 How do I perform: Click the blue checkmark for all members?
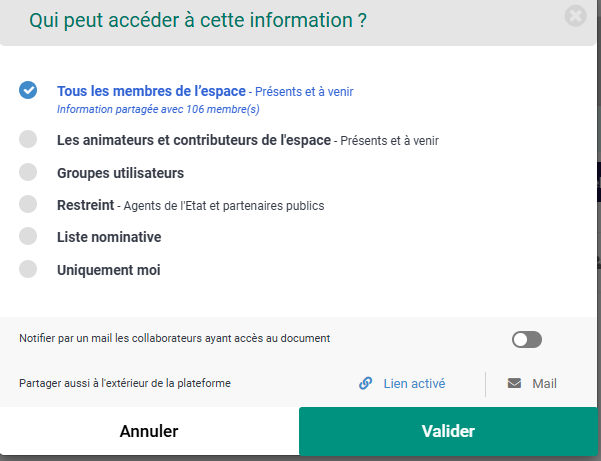[28, 90]
